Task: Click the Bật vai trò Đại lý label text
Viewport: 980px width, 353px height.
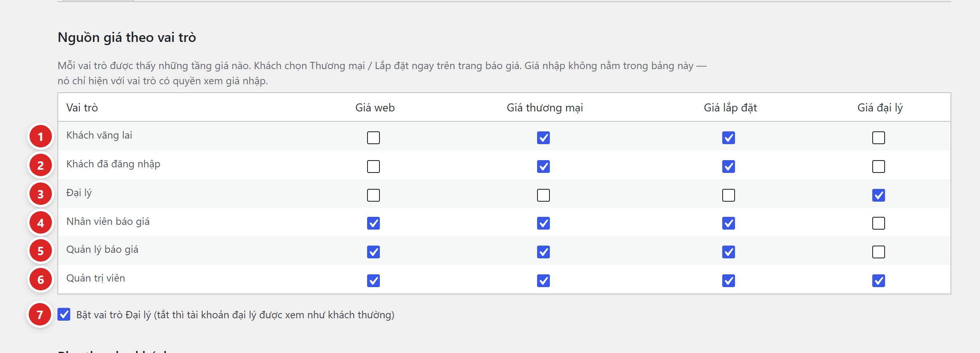Action: tap(235, 315)
